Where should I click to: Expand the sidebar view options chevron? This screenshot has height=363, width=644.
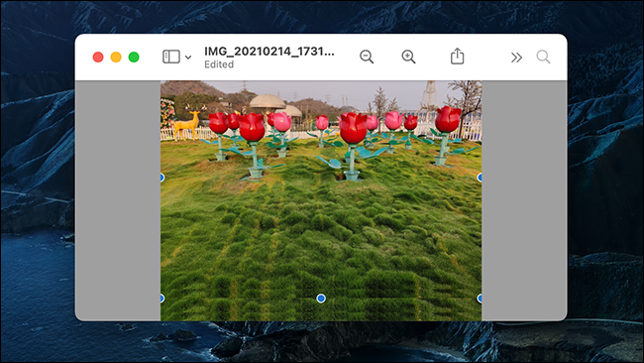pos(188,58)
